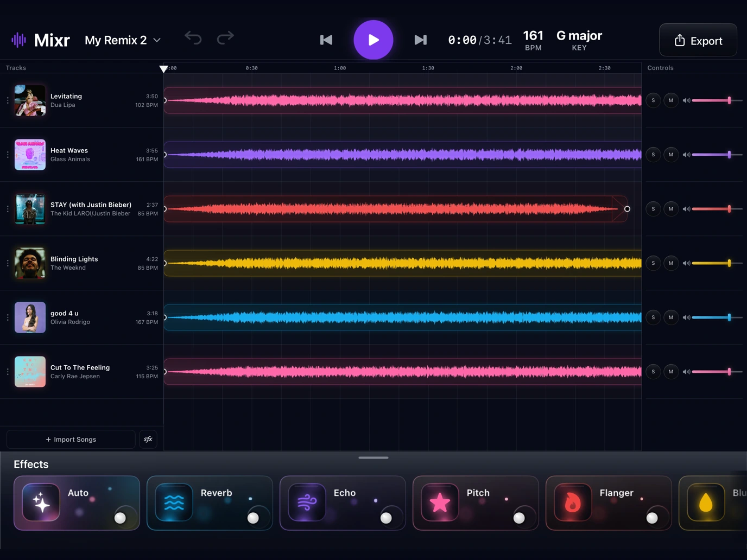Adjust the Levitating volume slider
Viewport: 747px width, 560px height.
(717, 100)
